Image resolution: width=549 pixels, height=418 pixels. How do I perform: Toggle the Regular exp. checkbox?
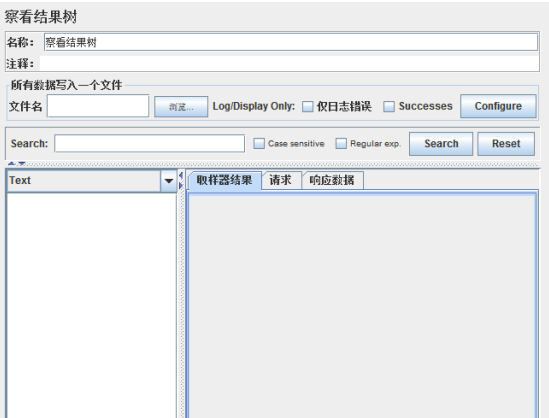pyautogui.click(x=341, y=144)
